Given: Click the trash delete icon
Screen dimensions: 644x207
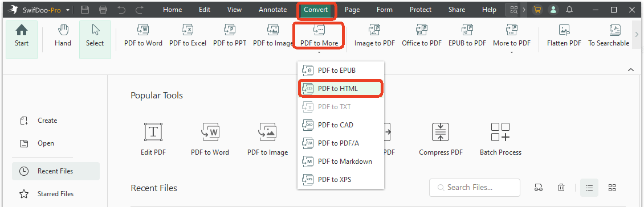Looking at the screenshot, I should 561,188.
